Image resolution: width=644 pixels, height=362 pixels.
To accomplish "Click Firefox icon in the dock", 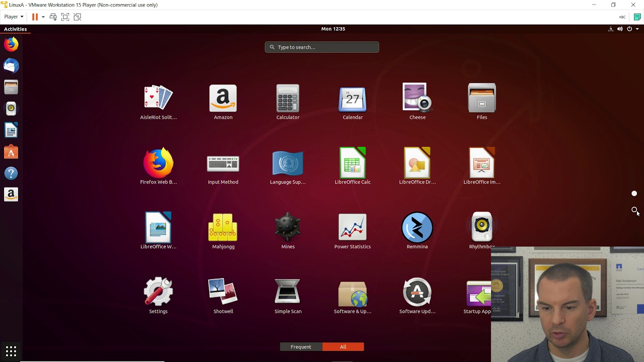I will (x=11, y=44).
